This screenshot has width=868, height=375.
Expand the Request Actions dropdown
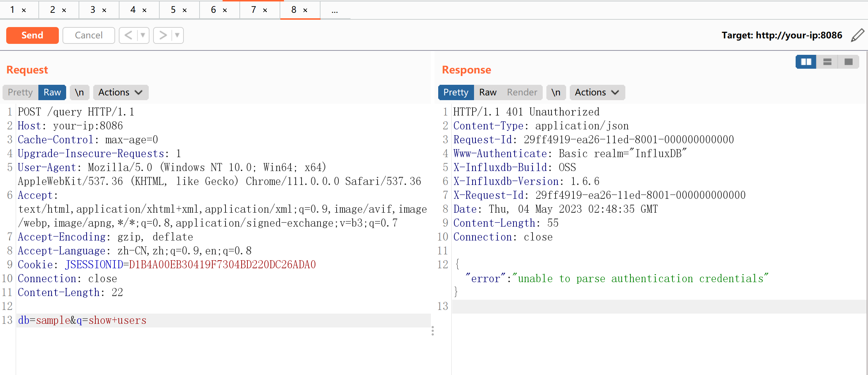tap(120, 92)
